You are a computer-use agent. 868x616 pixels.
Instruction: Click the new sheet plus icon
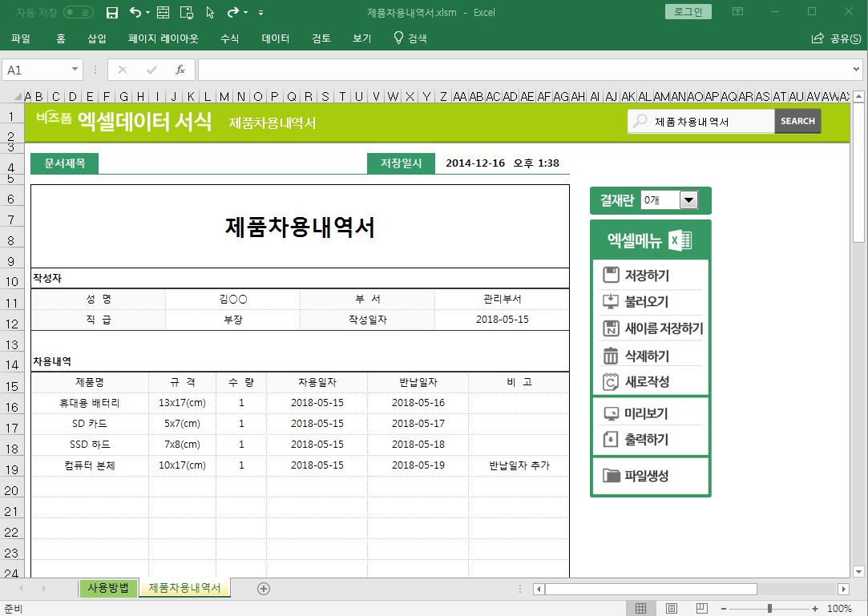[x=263, y=588]
